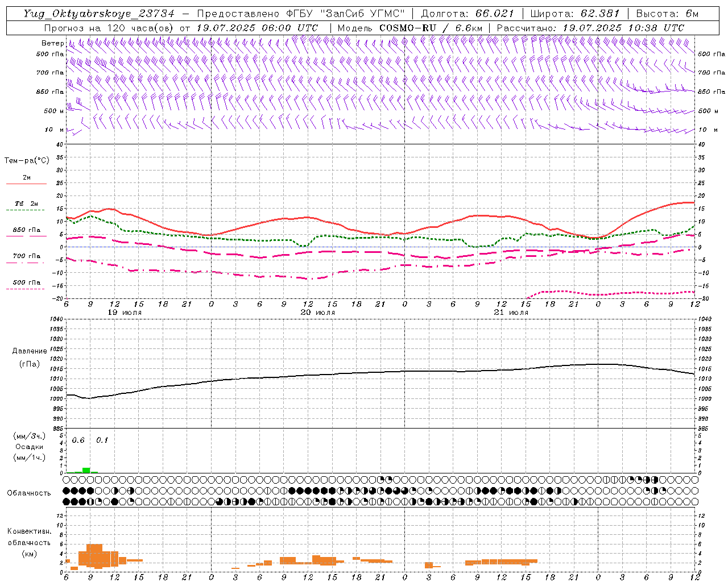Click station name Yug_Oktyabrskoye_23734 in header
Viewport: 728px width, 582px height.
(x=100, y=14)
